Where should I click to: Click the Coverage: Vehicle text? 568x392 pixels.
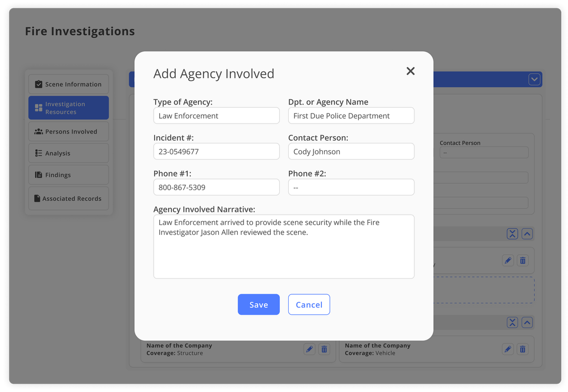[x=370, y=353]
